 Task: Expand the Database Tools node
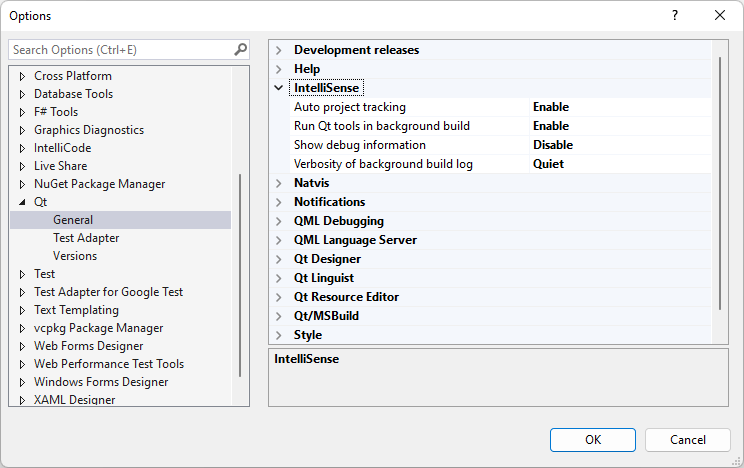click(x=22, y=94)
